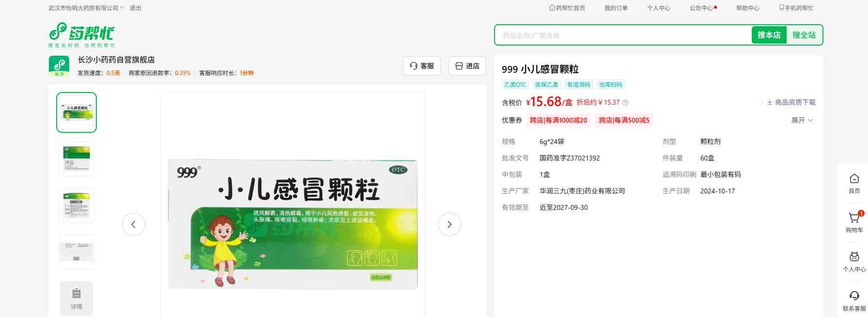The width and height of the screenshot is (868, 317).
Task: Click the 搜本店 search button
Action: click(769, 35)
